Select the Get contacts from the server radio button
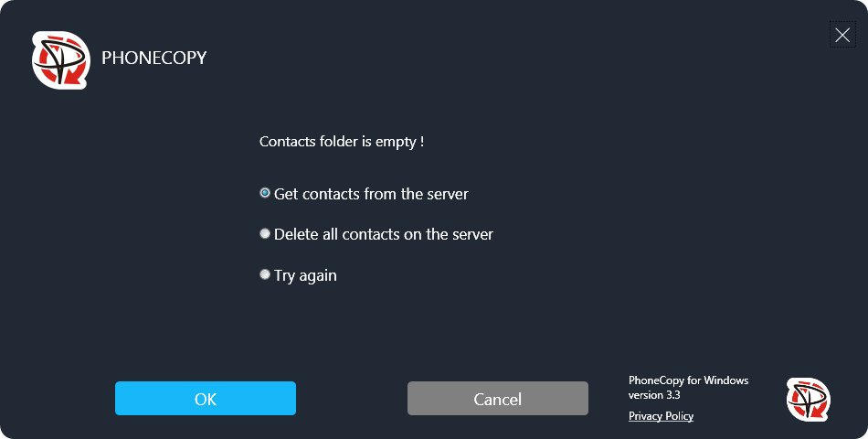This screenshot has height=439, width=868. tap(265, 193)
